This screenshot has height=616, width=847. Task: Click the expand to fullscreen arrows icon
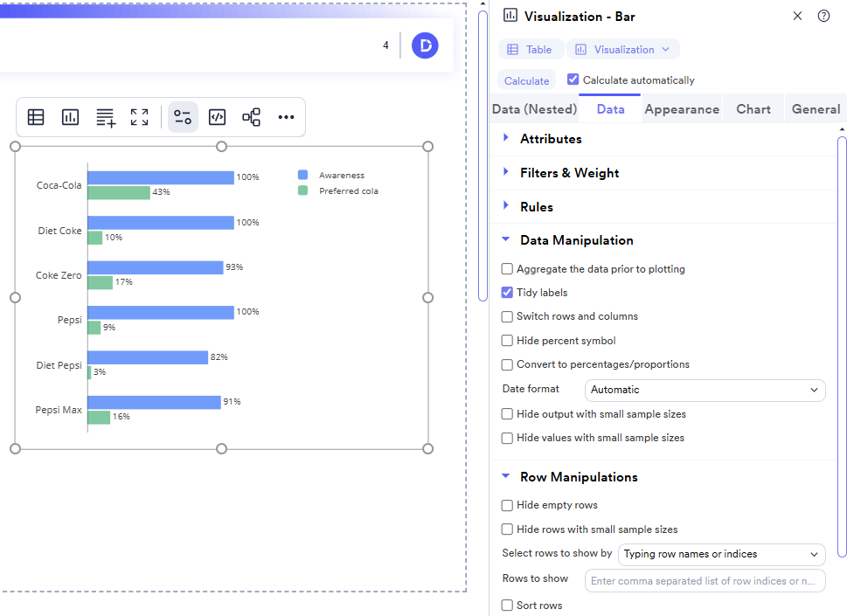139,117
